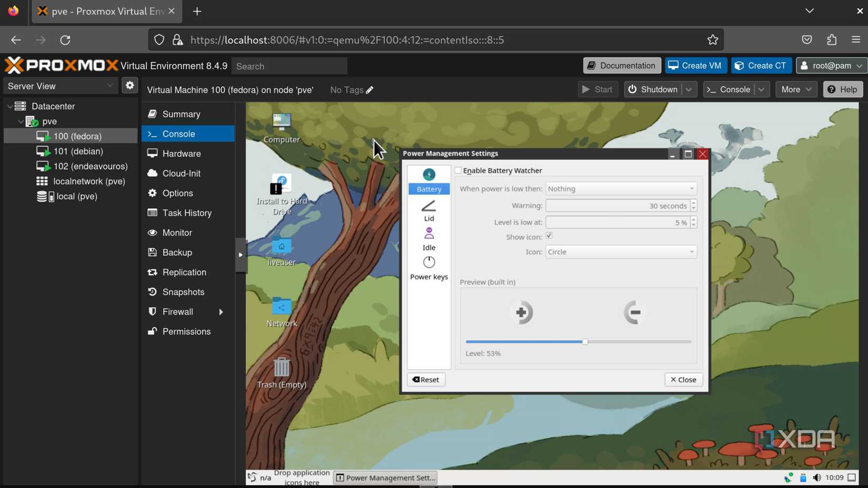Edit tags with the pencil icon
The height and width of the screenshot is (488, 868).
pyautogui.click(x=370, y=90)
